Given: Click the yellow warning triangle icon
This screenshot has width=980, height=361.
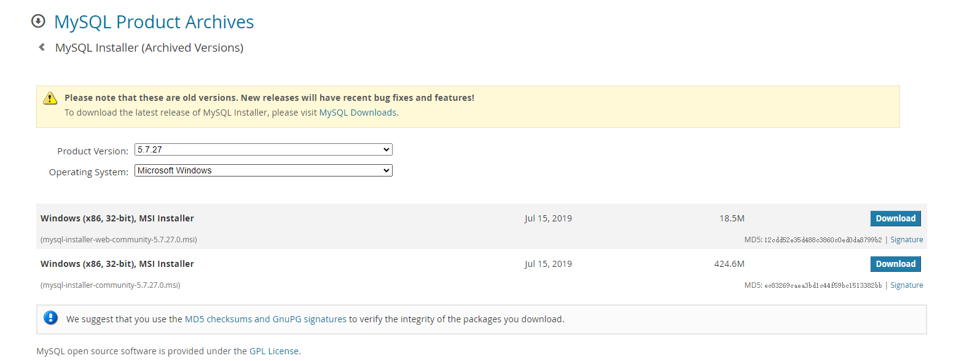Looking at the screenshot, I should [50, 98].
